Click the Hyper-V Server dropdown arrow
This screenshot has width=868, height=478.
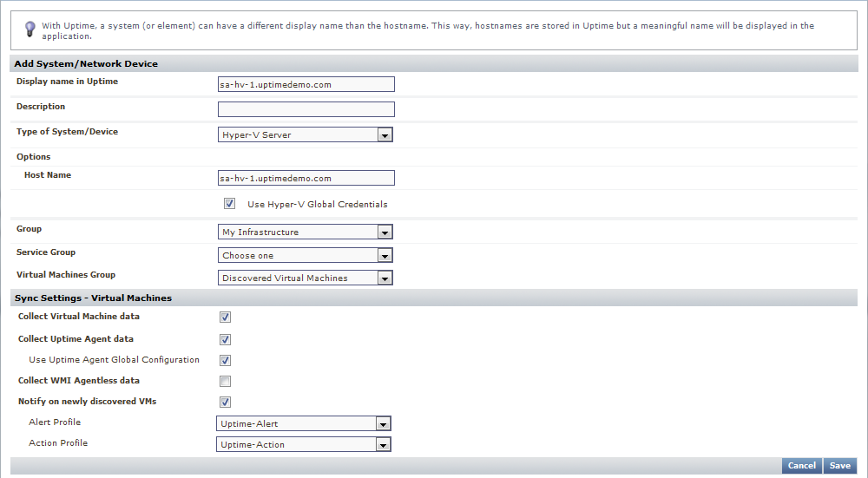[x=385, y=135]
